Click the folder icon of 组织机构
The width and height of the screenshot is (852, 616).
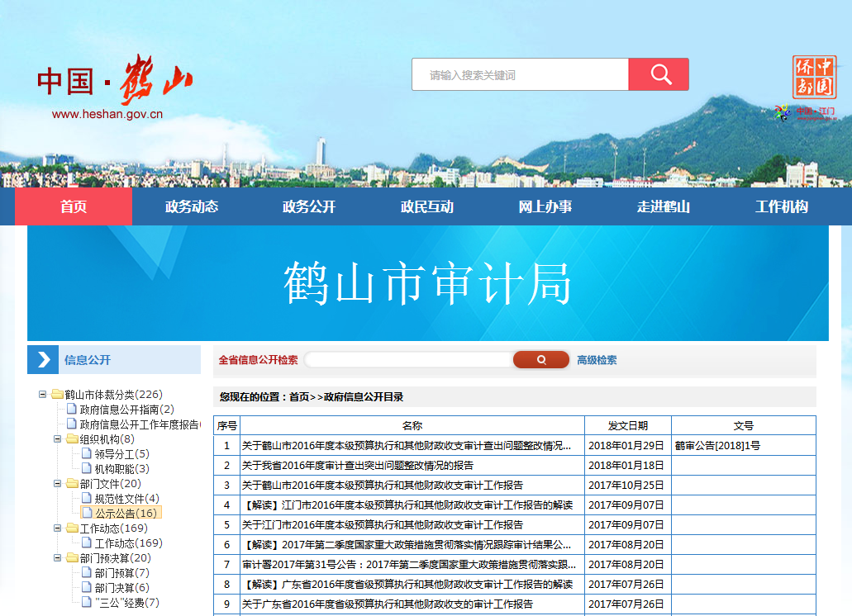point(72,439)
